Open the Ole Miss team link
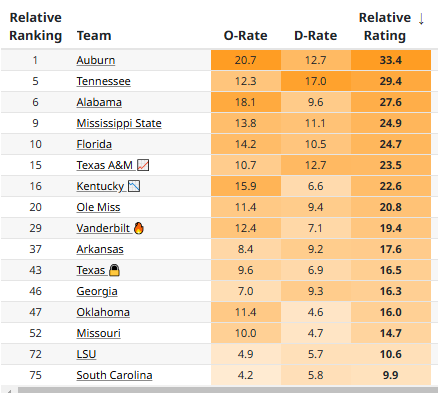Image resolution: width=438 pixels, height=393 pixels. pyautogui.click(x=98, y=207)
